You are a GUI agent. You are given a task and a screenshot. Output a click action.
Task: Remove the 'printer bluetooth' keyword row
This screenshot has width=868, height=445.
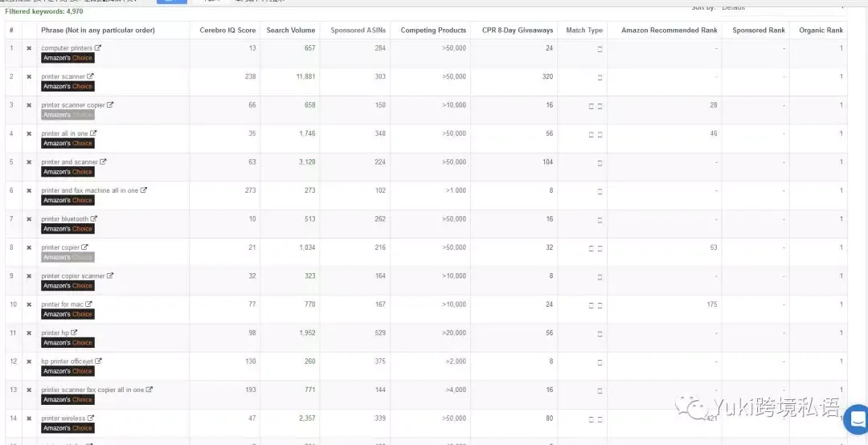coord(29,219)
